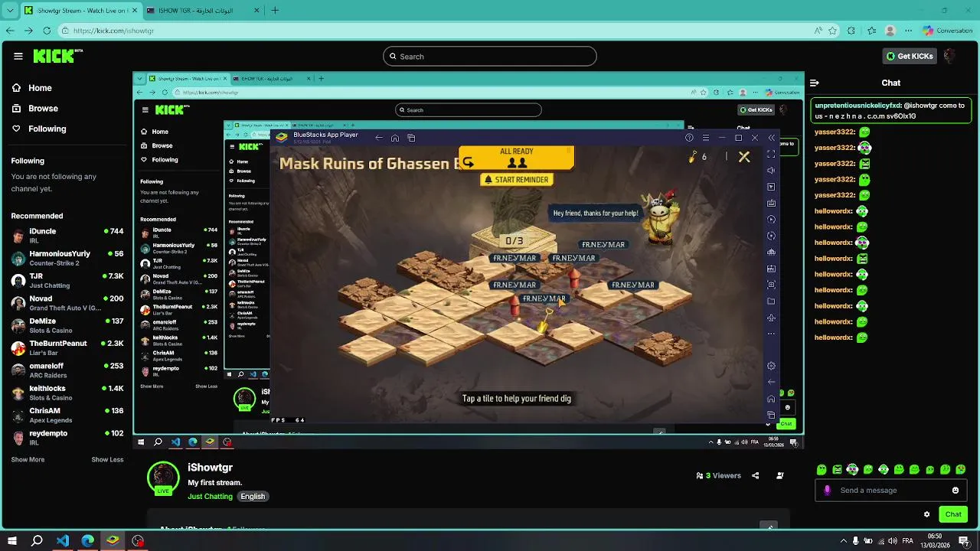Image resolution: width=980 pixels, height=551 pixels.
Task: Open HarmoniousYuriy channel in main sidebar
Action: [67, 258]
